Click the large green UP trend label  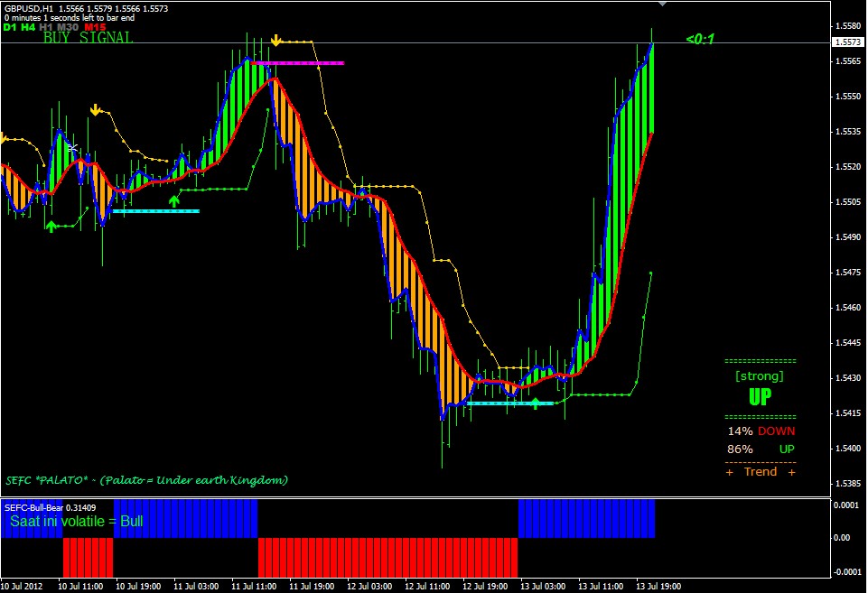click(760, 396)
